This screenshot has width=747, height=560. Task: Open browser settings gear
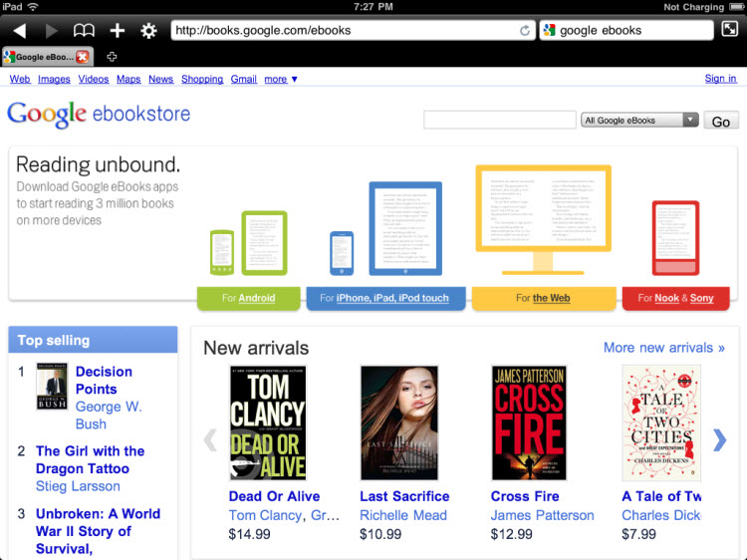148,31
